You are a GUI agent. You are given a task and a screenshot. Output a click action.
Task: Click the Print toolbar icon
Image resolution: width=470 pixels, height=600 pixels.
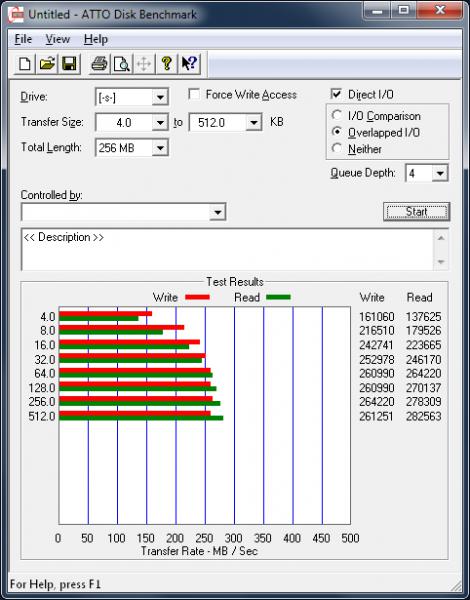pos(99,64)
